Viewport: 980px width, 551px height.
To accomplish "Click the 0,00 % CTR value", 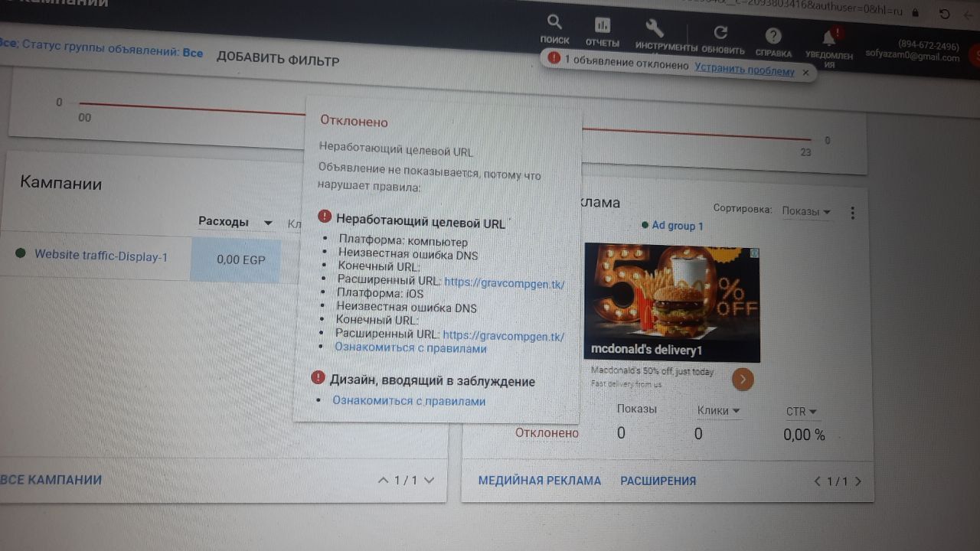I will (x=804, y=435).
